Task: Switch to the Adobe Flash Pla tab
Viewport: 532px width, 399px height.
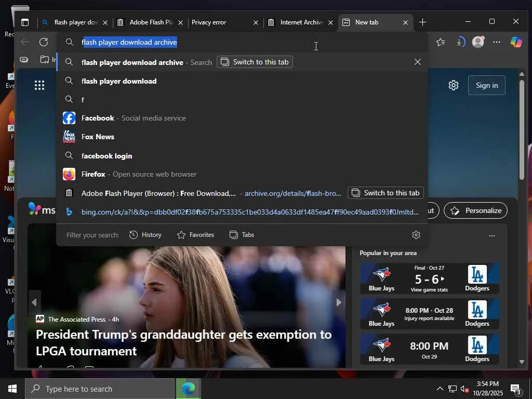Action: point(151,22)
